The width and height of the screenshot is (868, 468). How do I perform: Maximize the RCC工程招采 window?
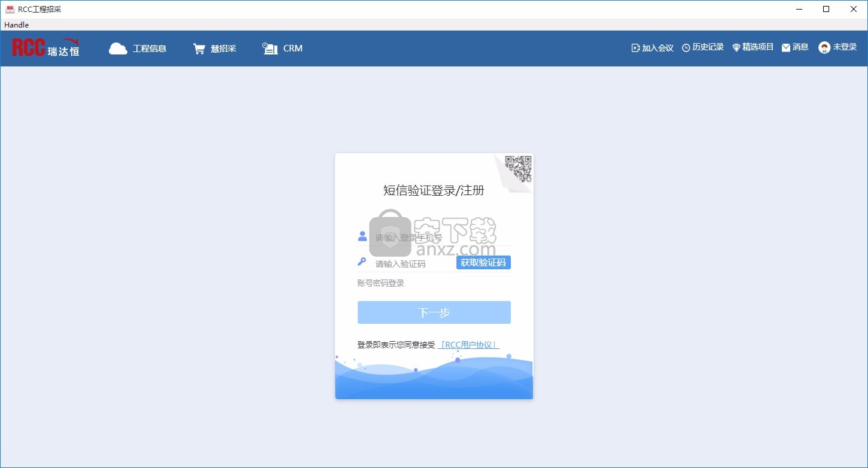pyautogui.click(x=826, y=9)
